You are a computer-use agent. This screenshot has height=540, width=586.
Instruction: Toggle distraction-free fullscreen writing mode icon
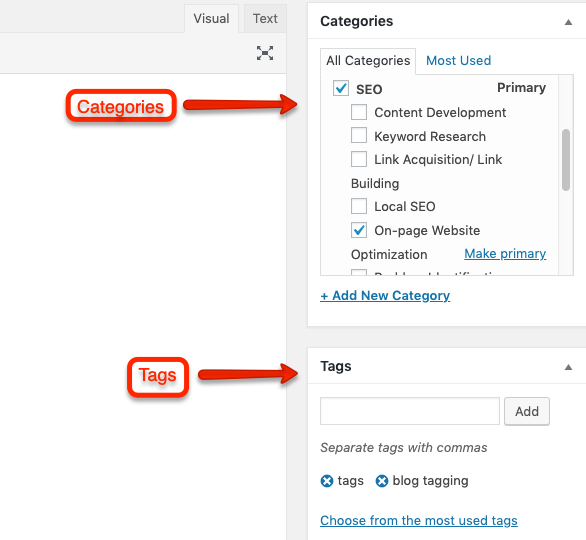pos(265,53)
